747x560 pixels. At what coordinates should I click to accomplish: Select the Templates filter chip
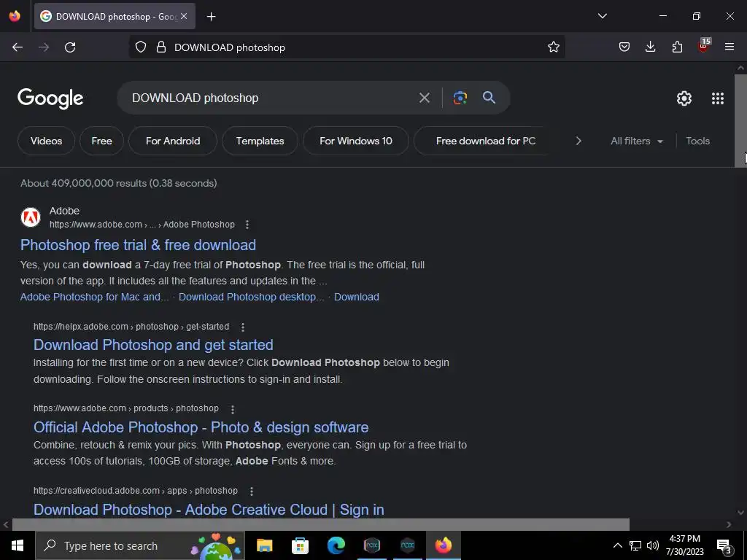[x=260, y=141]
